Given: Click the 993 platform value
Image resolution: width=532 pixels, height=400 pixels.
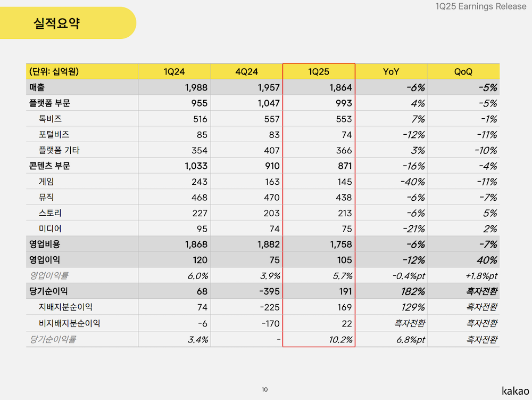Looking at the screenshot, I should [x=344, y=103].
